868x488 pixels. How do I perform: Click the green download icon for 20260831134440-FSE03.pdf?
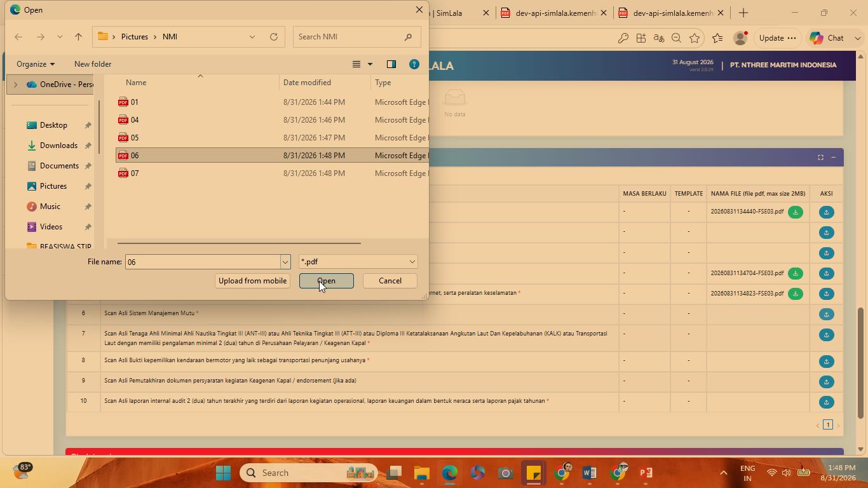pyautogui.click(x=795, y=212)
